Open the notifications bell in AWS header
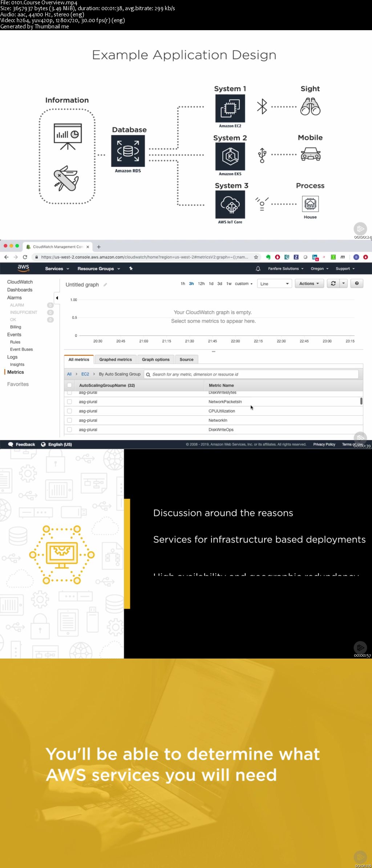This screenshot has height=868, width=372. [258, 269]
